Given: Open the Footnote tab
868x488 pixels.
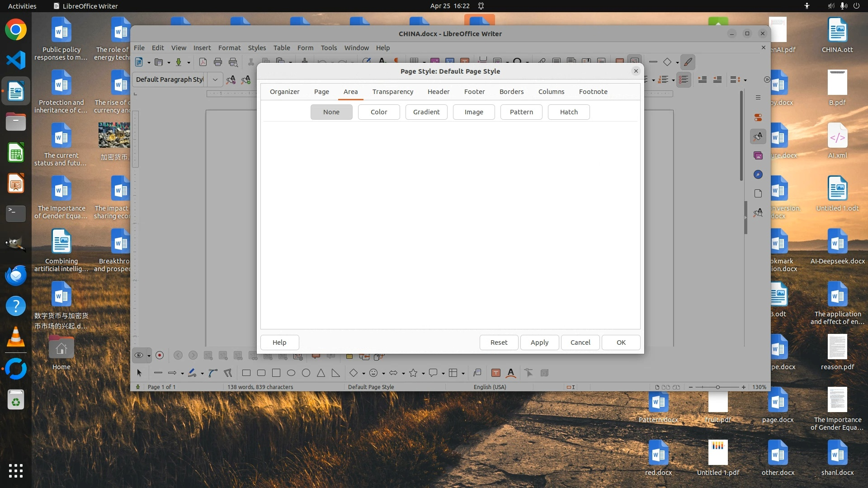Looking at the screenshot, I should pyautogui.click(x=593, y=92).
